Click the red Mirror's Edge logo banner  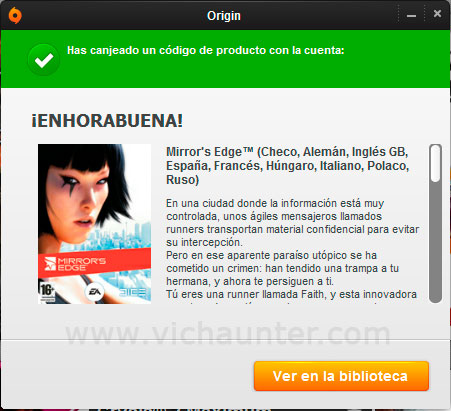94,263
